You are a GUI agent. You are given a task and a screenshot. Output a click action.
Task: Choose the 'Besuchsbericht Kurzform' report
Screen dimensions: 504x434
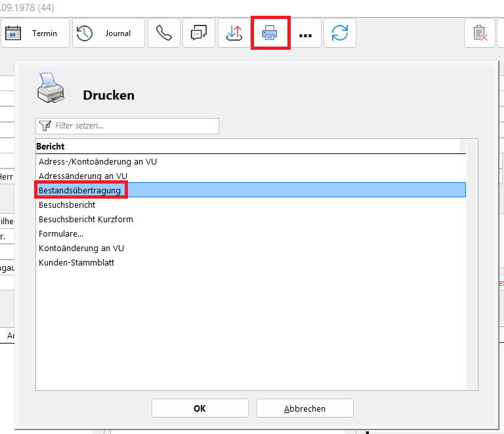point(85,219)
